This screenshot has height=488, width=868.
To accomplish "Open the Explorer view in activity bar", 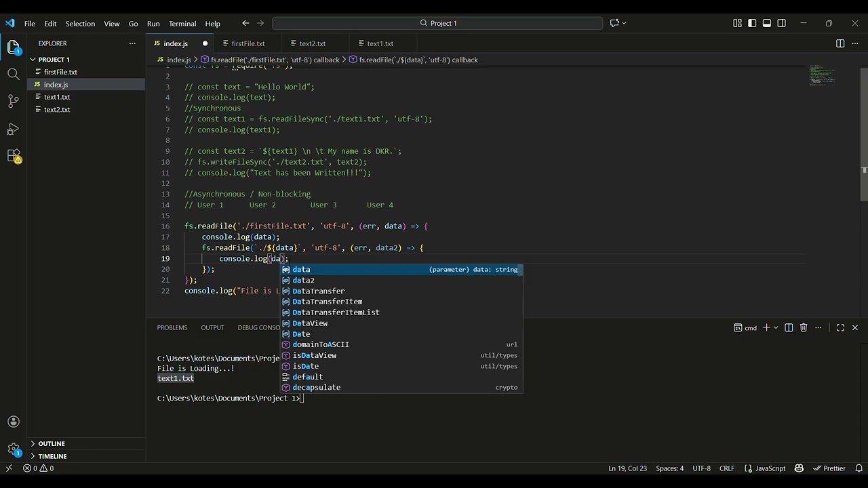I will 14,47.
